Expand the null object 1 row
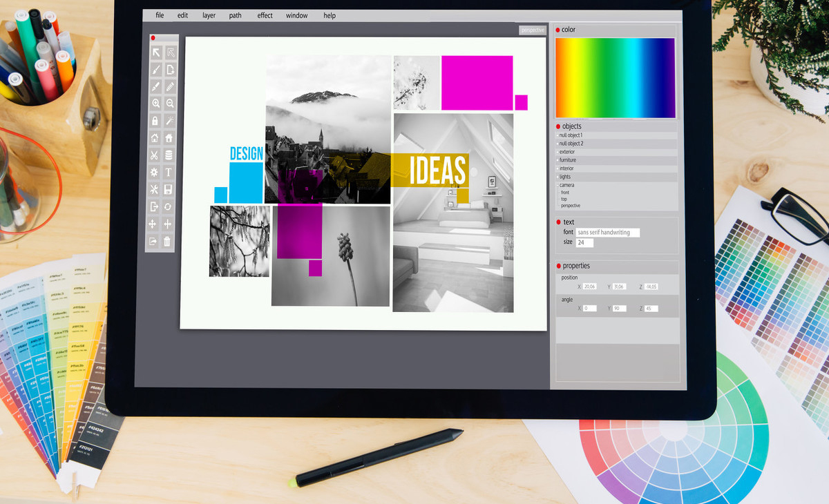 pyautogui.click(x=617, y=135)
